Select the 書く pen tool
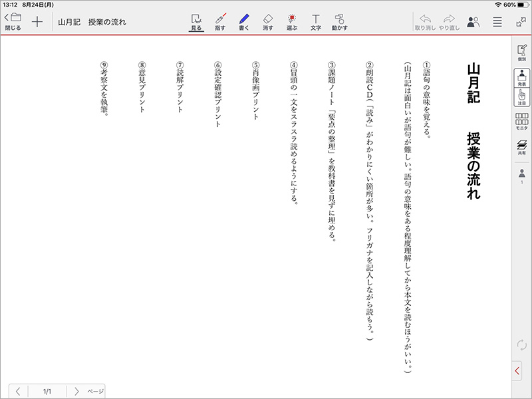Image resolution: width=532 pixels, height=399 pixels. [244, 23]
